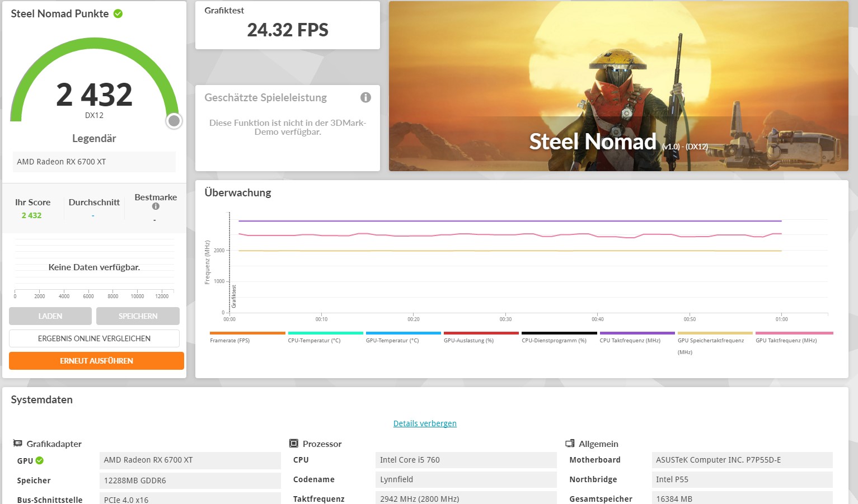The image size is (858, 504).
Task: Toggle CPU Taktfrequenz (MHz) purple legend entry
Action: coord(637,337)
